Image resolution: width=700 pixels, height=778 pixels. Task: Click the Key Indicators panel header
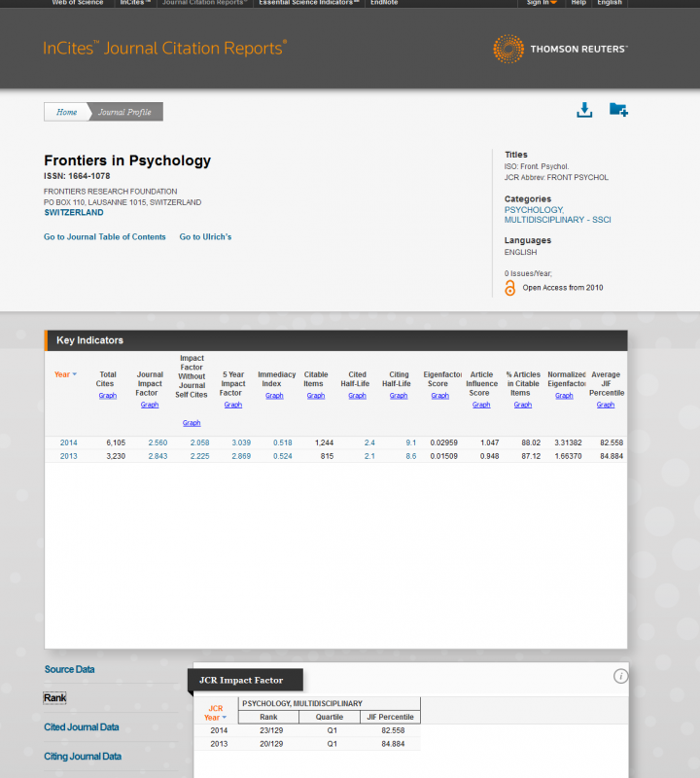coord(335,340)
